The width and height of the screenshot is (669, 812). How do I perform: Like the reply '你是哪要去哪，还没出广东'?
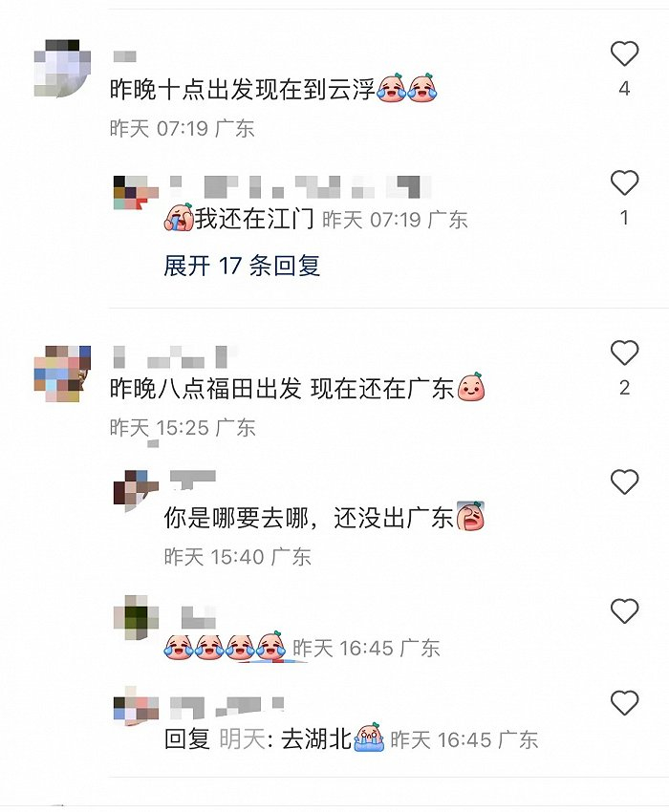tap(624, 481)
